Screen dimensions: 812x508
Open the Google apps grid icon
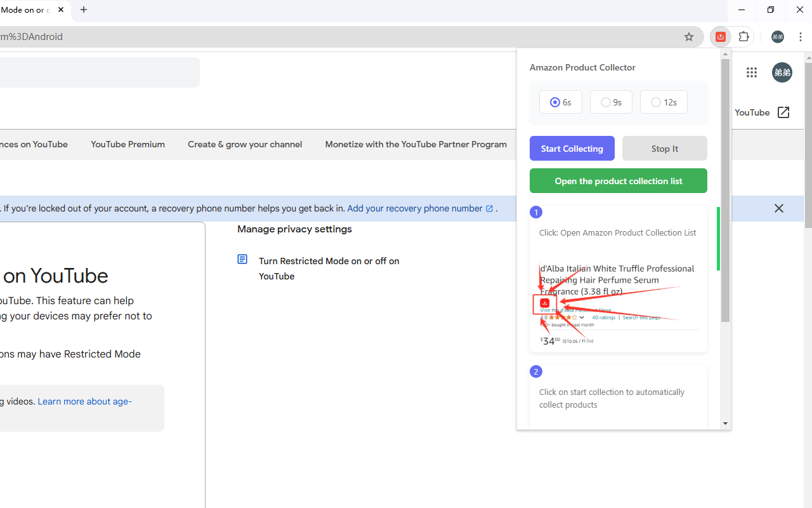click(752, 72)
